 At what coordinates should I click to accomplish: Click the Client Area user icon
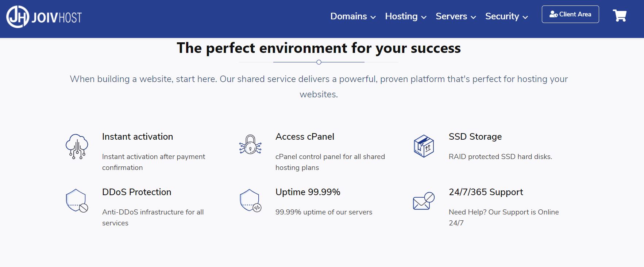[x=554, y=14]
